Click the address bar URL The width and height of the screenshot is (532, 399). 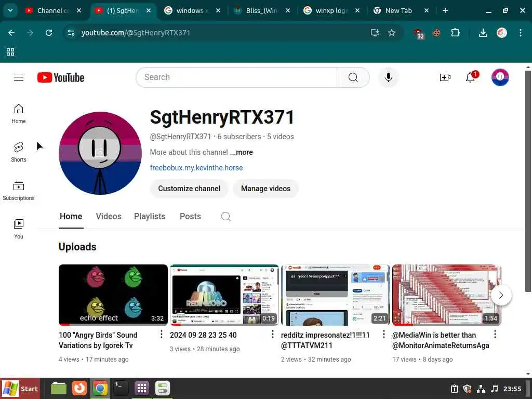click(x=136, y=33)
